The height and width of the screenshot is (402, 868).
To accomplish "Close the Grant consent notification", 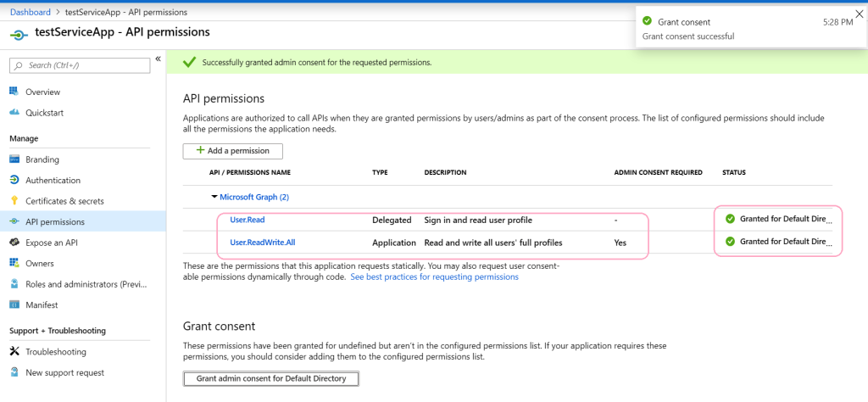I will point(859,14).
